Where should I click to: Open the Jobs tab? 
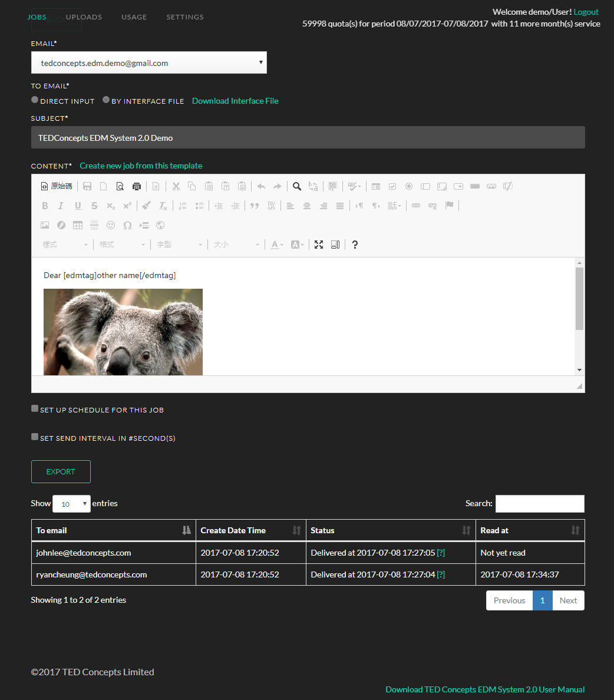coord(37,17)
